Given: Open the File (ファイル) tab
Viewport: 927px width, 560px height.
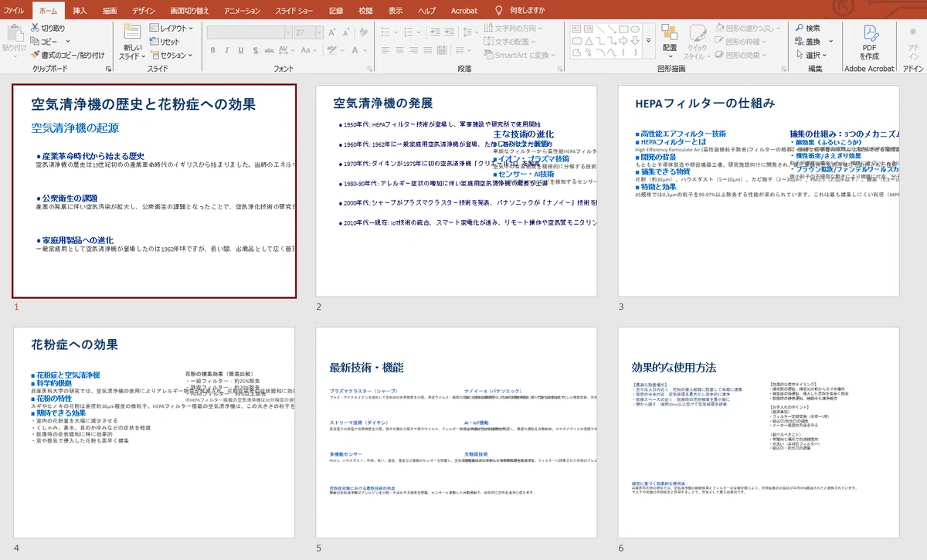Looking at the screenshot, I should [14, 10].
